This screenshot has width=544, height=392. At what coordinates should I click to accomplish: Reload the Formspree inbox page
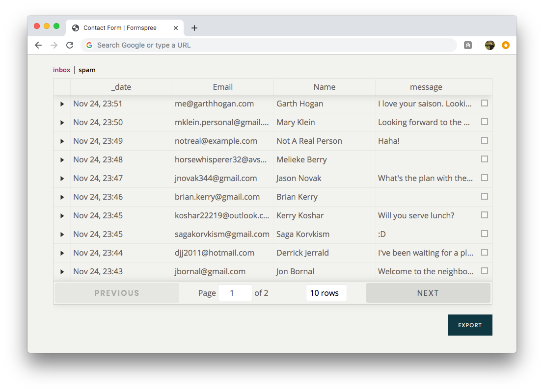coord(70,45)
